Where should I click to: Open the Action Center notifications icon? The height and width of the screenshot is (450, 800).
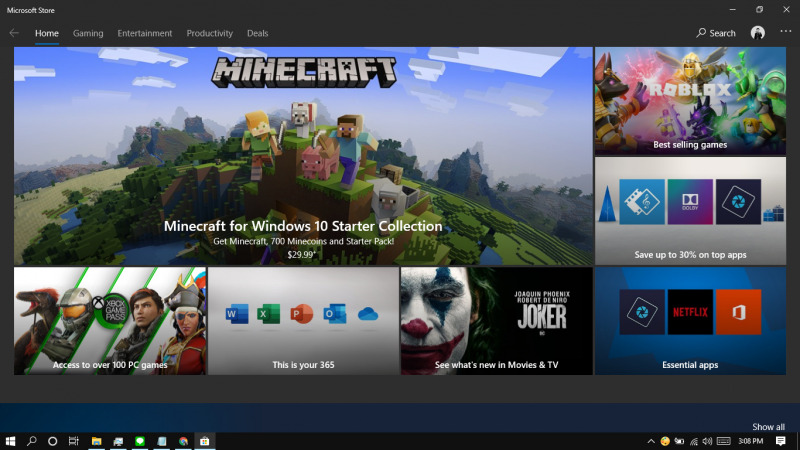(781, 441)
